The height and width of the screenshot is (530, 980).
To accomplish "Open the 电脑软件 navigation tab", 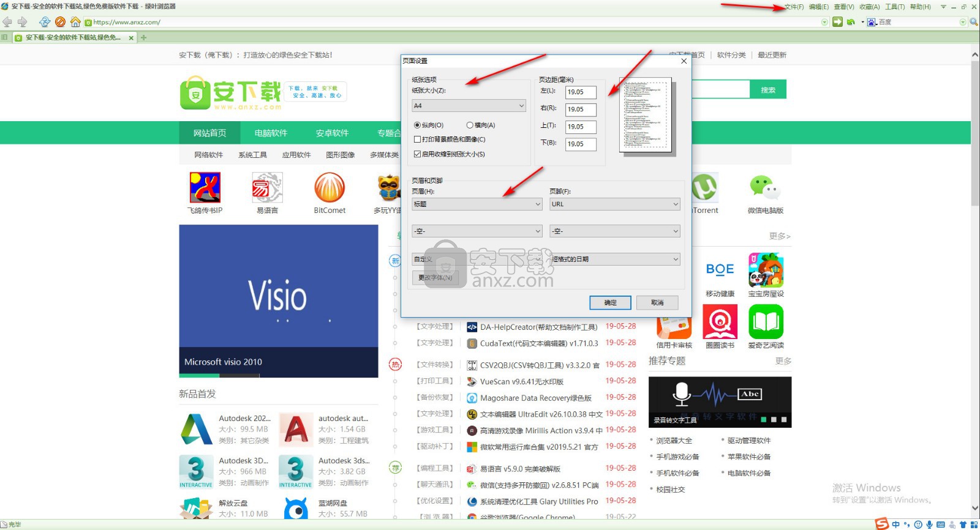I will point(271,133).
